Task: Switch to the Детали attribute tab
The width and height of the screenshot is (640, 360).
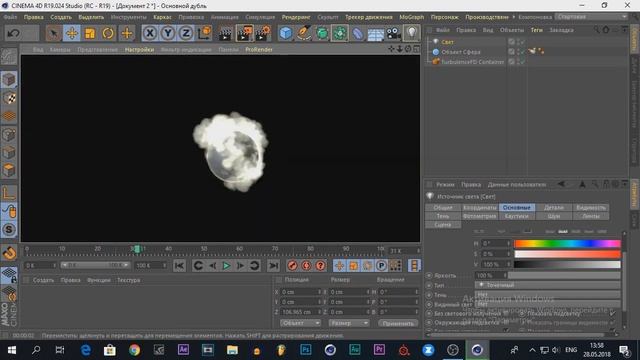Action: click(553, 208)
